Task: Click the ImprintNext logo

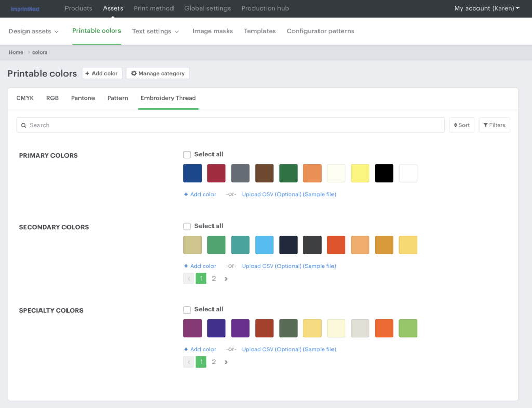Action: click(25, 9)
